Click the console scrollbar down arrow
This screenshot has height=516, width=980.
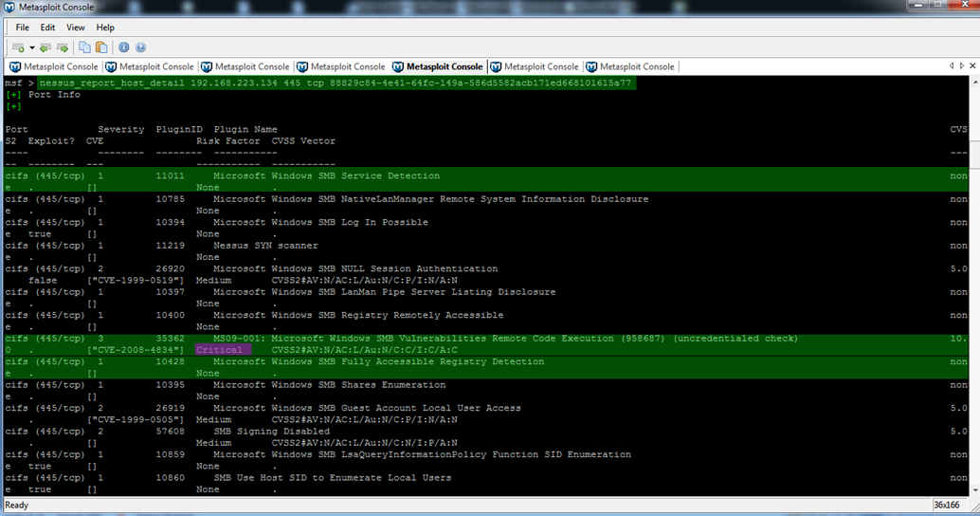tap(974, 491)
